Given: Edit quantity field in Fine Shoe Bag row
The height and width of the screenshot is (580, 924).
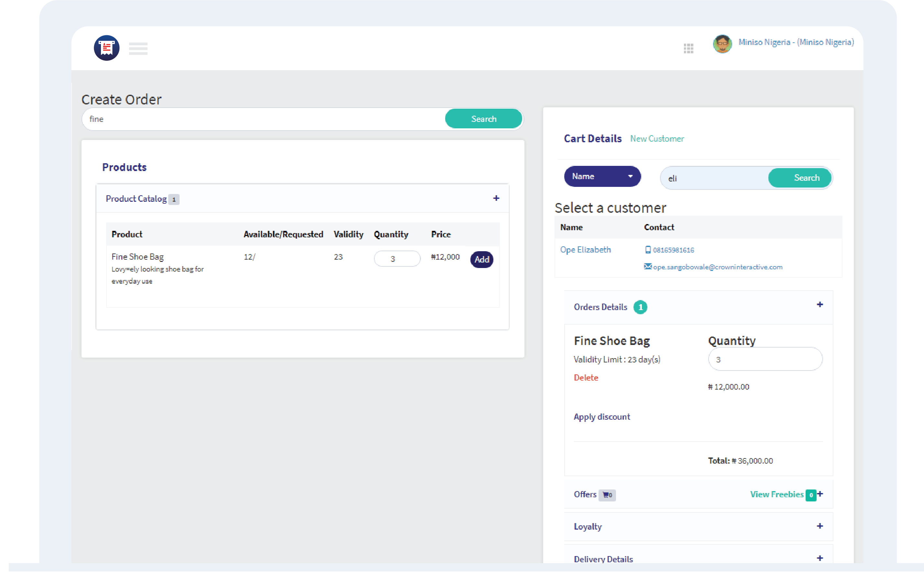Looking at the screenshot, I should [397, 259].
